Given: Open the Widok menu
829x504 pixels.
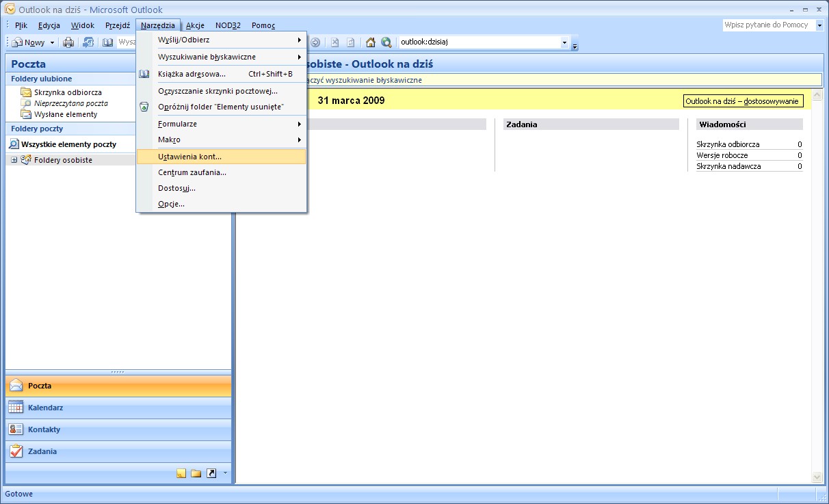Looking at the screenshot, I should [83, 25].
